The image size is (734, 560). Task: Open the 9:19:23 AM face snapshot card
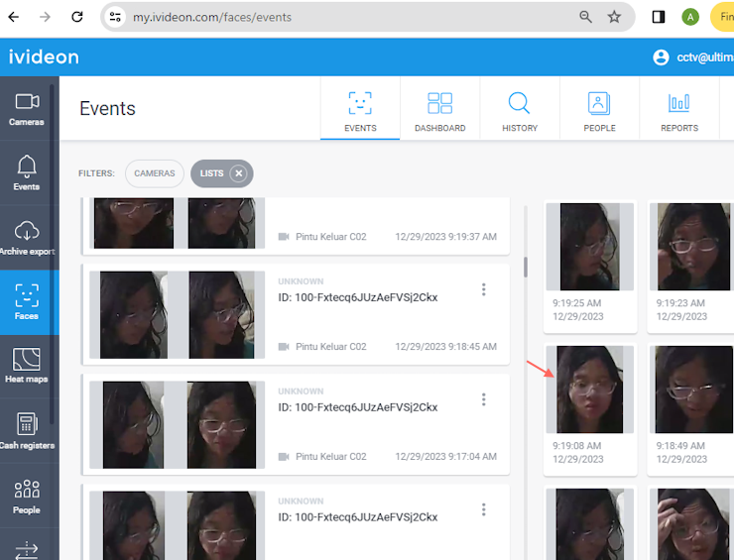691,267
